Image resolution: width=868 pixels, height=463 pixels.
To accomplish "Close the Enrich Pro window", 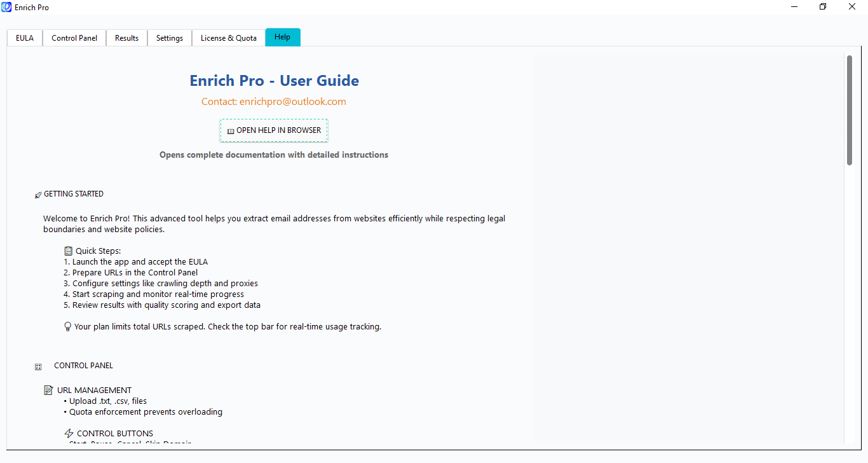I will pyautogui.click(x=853, y=7).
